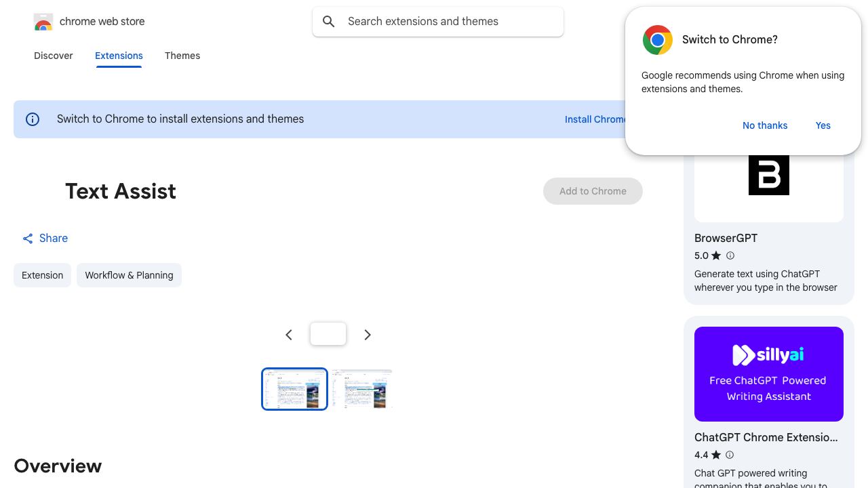
Task: Click the No thanks button
Action: [x=765, y=125]
